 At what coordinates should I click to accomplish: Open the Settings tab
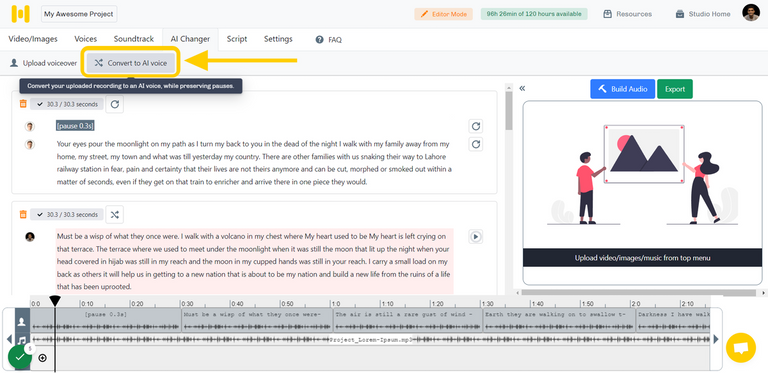278,39
